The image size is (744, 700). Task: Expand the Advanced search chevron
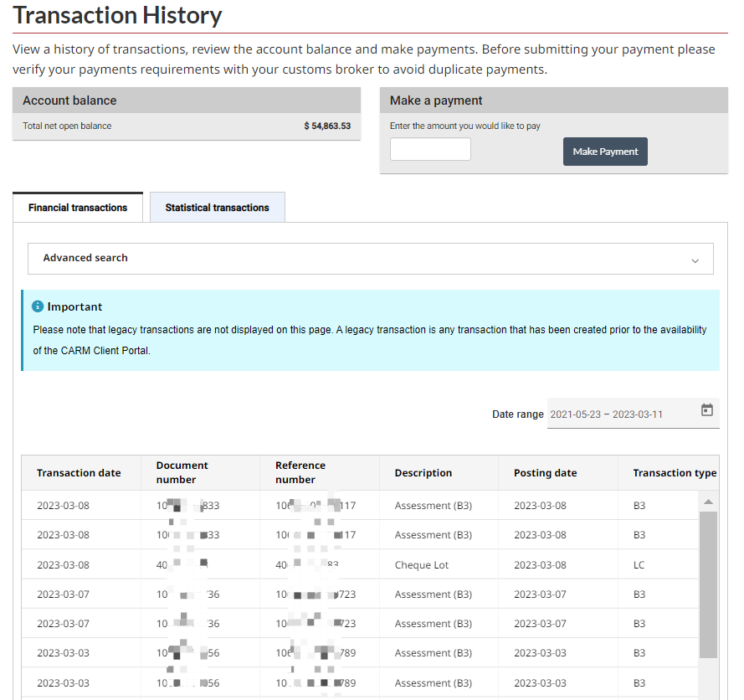pyautogui.click(x=695, y=260)
